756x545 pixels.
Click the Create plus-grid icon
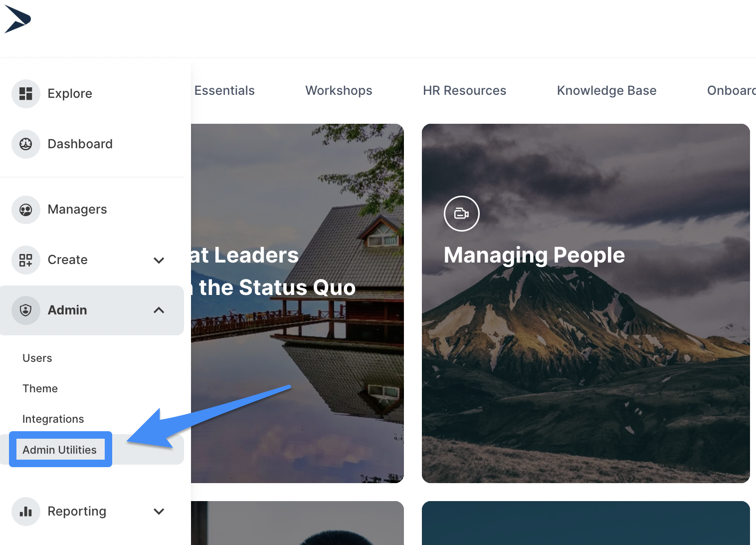26,260
